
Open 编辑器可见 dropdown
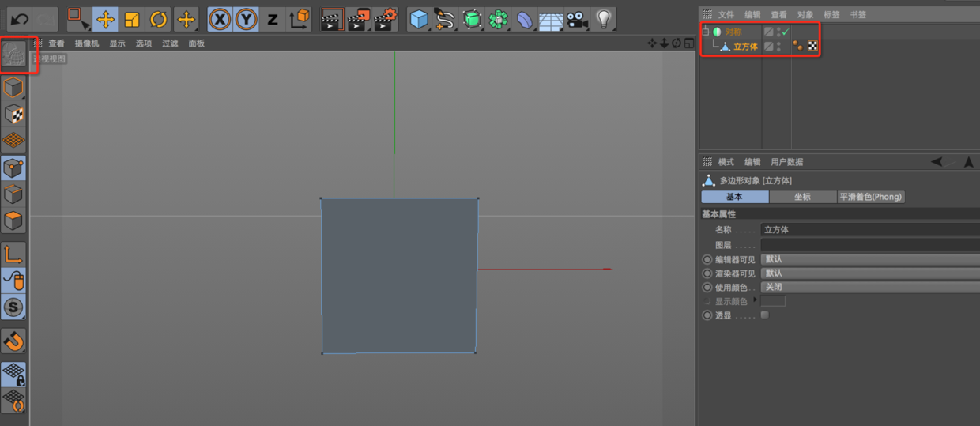[870, 259]
